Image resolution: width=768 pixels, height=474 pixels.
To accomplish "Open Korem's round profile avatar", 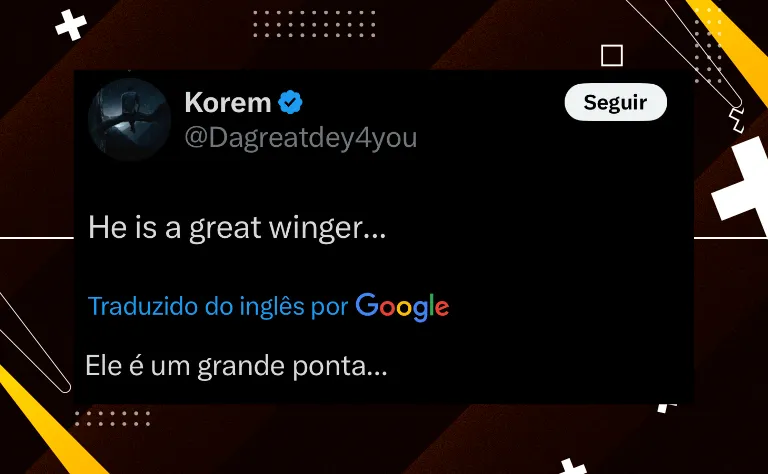I will (129, 119).
